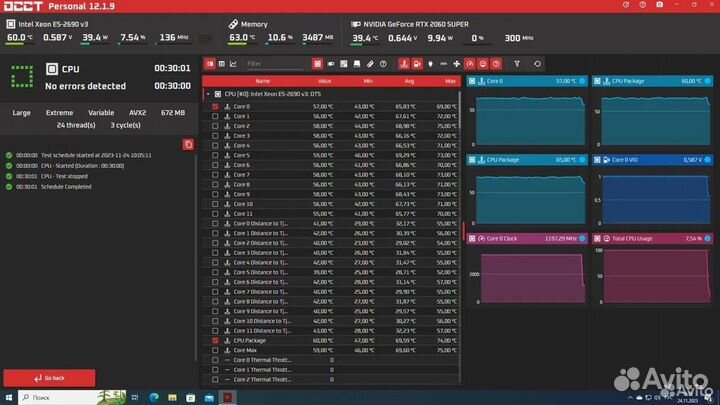720x405 pixels.
Task: Open File Explorer from the taskbar
Action: click(x=172, y=397)
